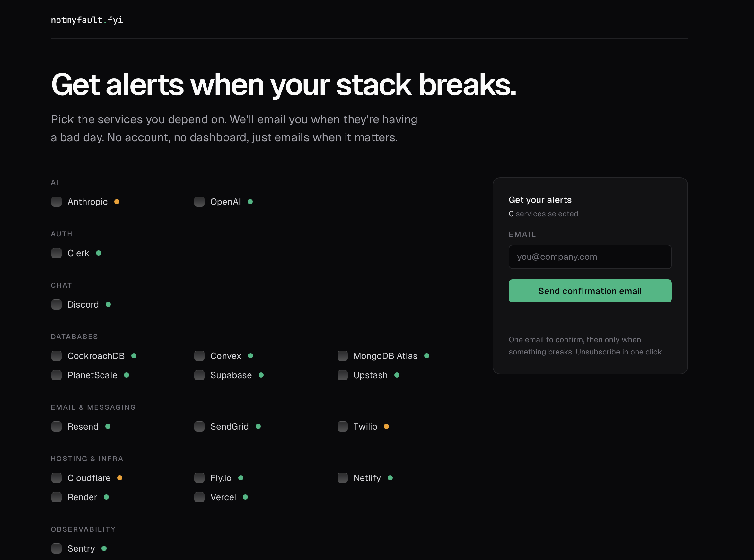Tick the Upstash checkbox
This screenshot has width=754, height=560.
coord(342,375)
